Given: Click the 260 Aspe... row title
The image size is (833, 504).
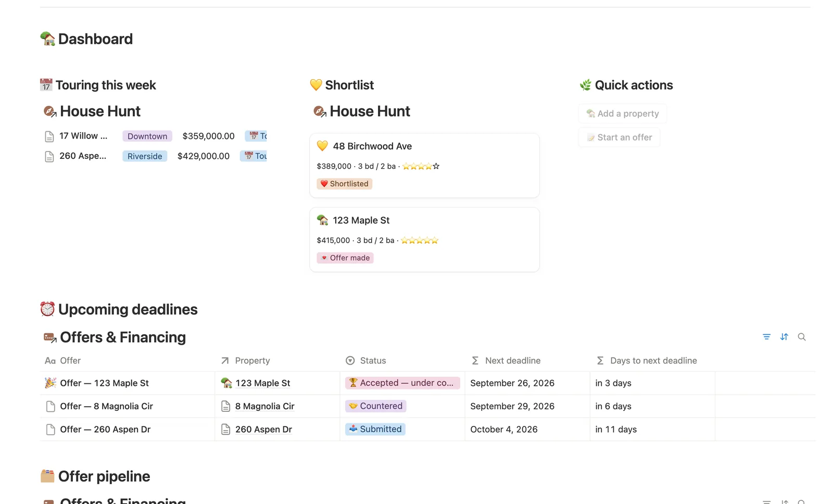Looking at the screenshot, I should 83,156.
